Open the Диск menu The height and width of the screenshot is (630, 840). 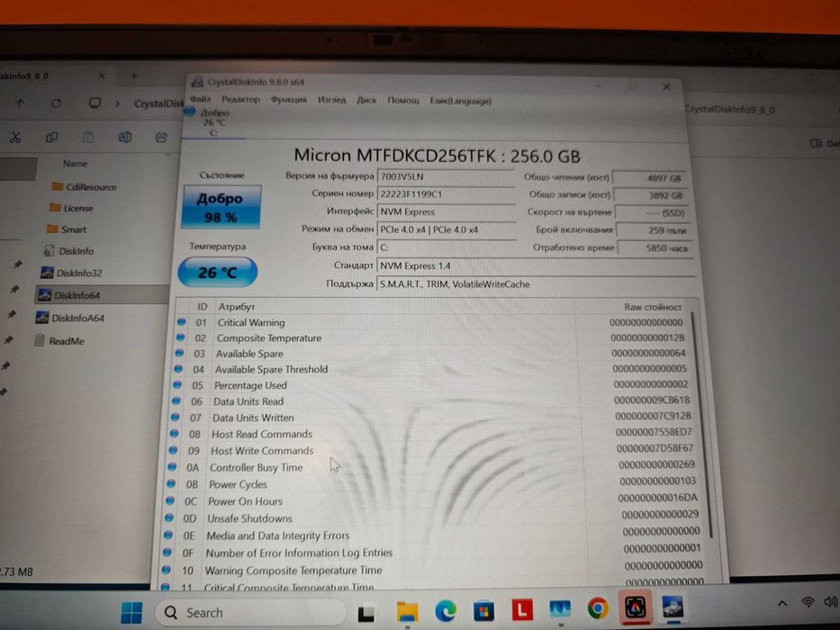[366, 100]
